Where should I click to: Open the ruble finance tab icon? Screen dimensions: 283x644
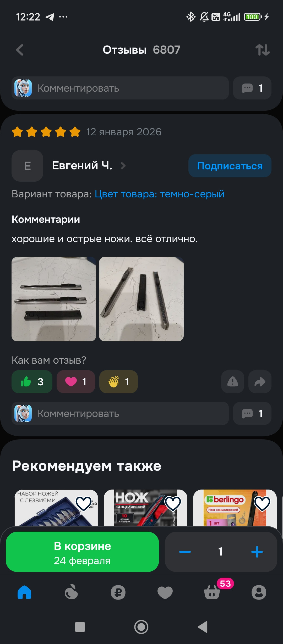118,592
